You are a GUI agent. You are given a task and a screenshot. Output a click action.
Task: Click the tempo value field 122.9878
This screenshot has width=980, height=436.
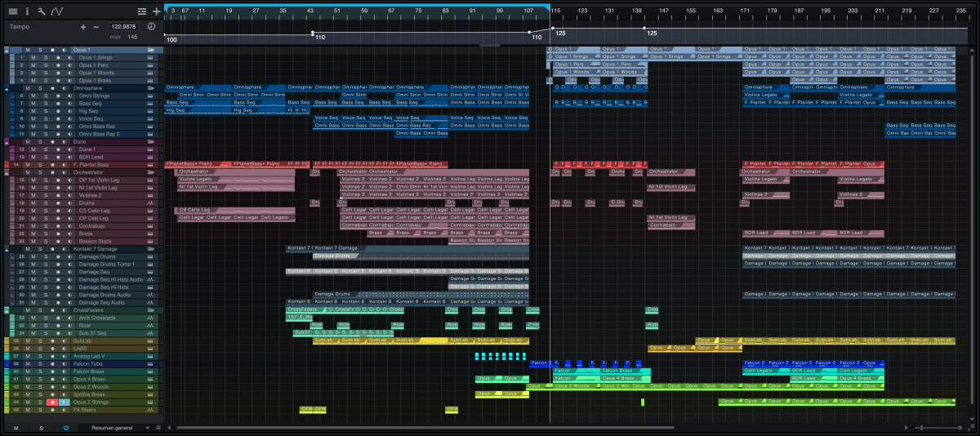click(122, 26)
